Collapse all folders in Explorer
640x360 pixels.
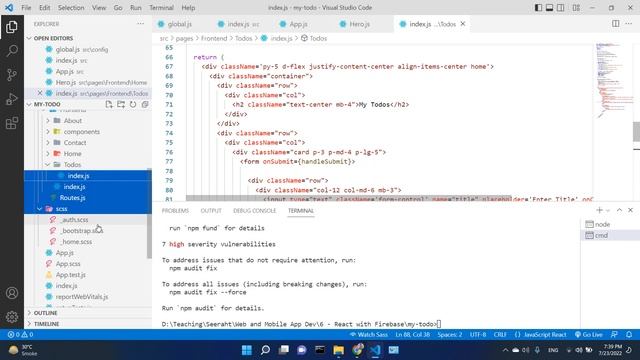pos(145,104)
